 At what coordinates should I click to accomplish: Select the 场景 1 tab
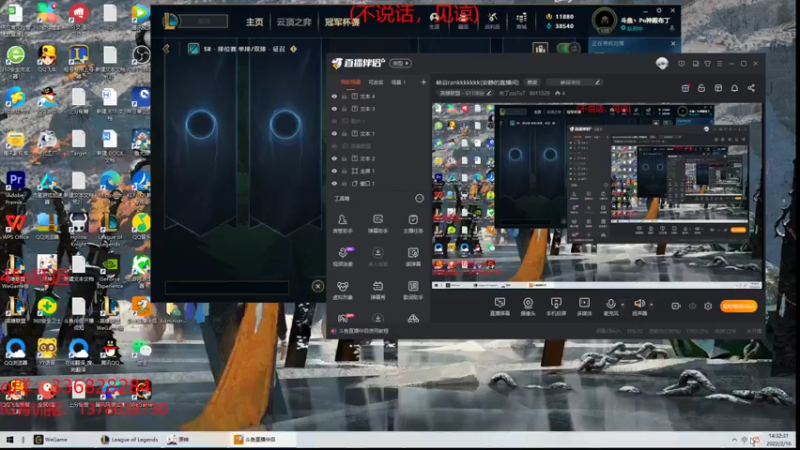(x=398, y=82)
